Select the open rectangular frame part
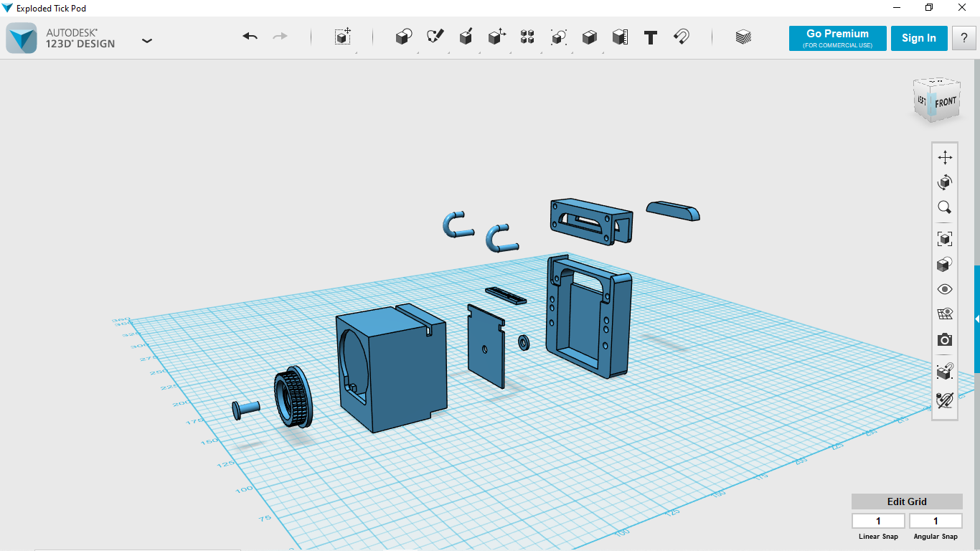 pyautogui.click(x=589, y=316)
